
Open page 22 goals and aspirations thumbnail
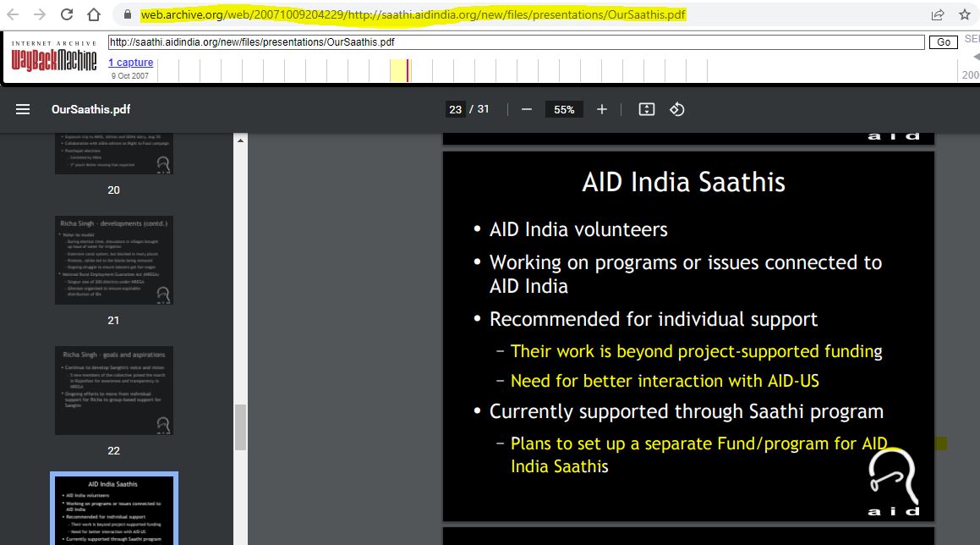point(114,390)
